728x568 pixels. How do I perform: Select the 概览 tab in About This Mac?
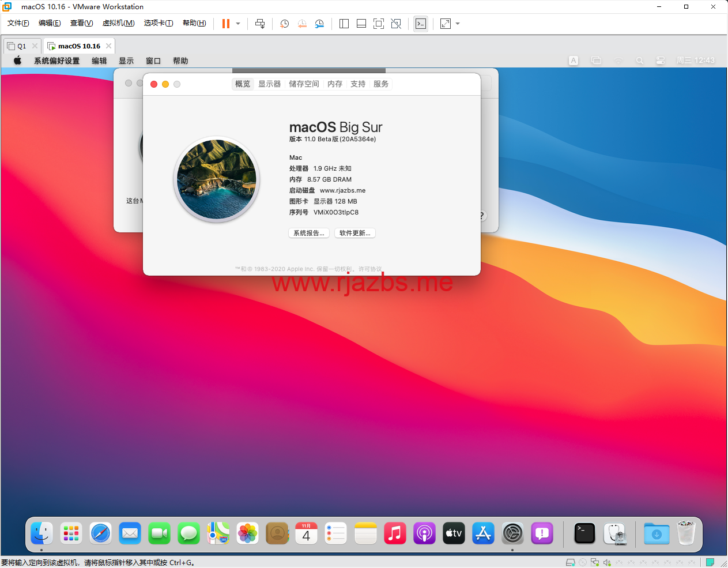[x=243, y=84]
